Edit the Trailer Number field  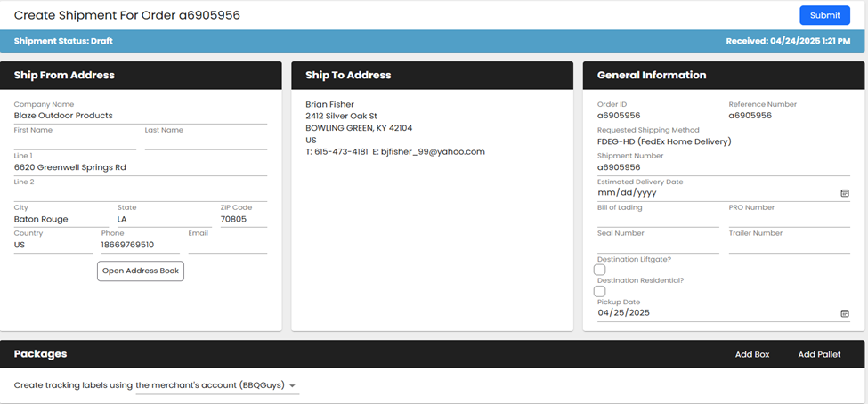click(x=789, y=245)
